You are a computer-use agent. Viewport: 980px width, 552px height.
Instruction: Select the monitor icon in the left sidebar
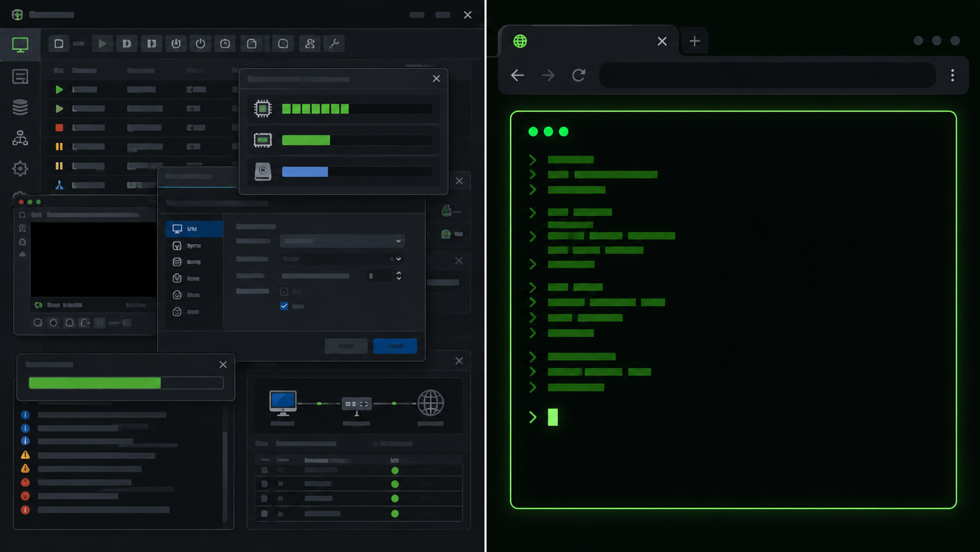point(20,45)
